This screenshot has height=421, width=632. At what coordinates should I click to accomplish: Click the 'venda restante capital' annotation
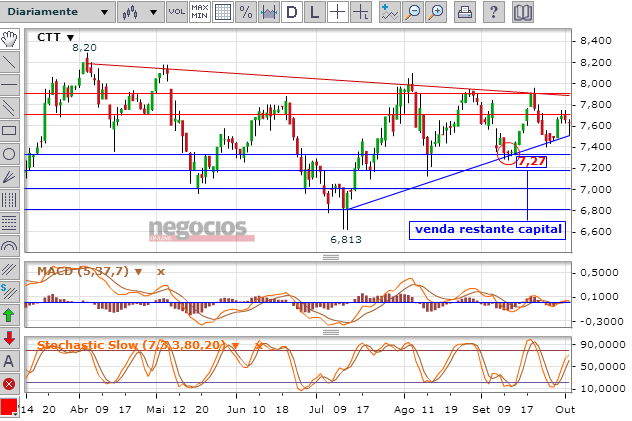[x=488, y=230]
